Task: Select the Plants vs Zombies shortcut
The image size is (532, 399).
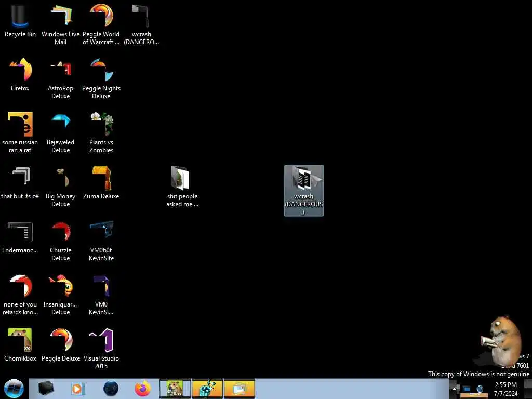Action: [x=101, y=132]
